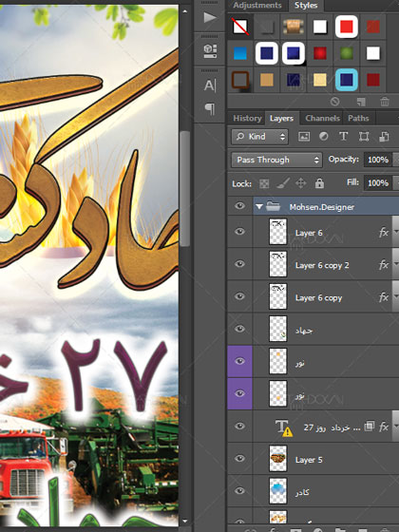Toggle visibility of Layer 6 copy 2

click(x=239, y=264)
